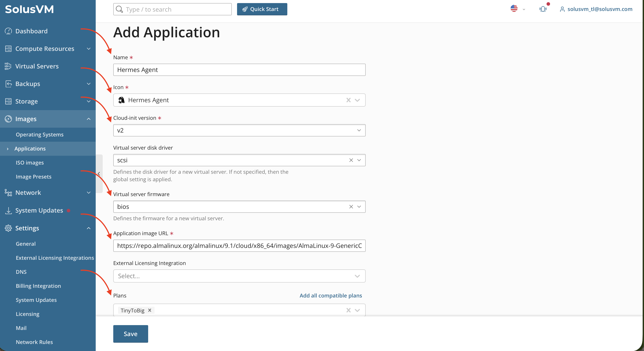Open Network Rules settings
Screen dimensions: 644x351
pos(34,342)
